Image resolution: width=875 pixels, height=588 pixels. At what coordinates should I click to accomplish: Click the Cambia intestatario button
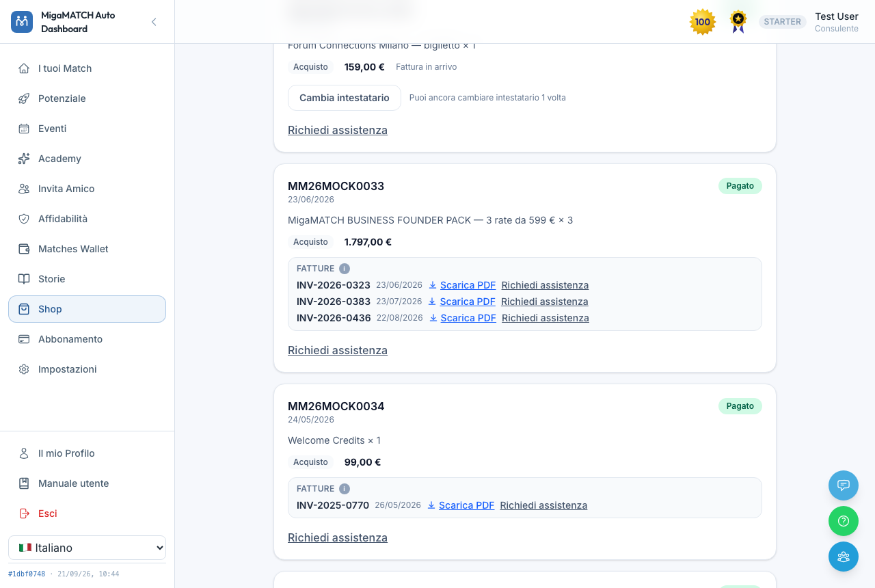coord(345,98)
